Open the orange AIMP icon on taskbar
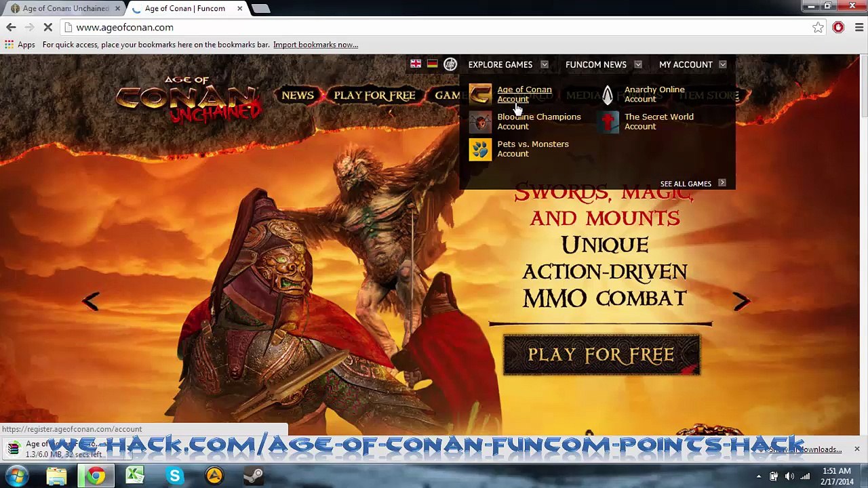 (x=214, y=476)
